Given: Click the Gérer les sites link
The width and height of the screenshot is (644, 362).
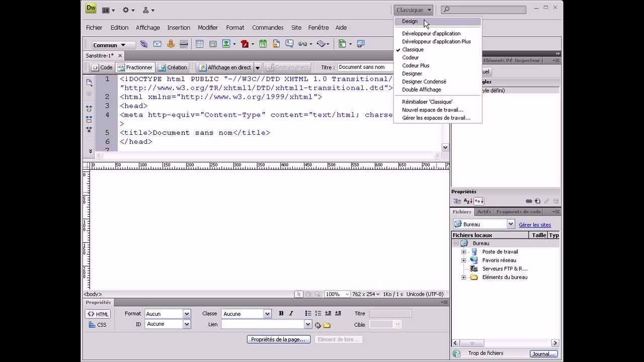Looking at the screenshot, I should point(535,225).
